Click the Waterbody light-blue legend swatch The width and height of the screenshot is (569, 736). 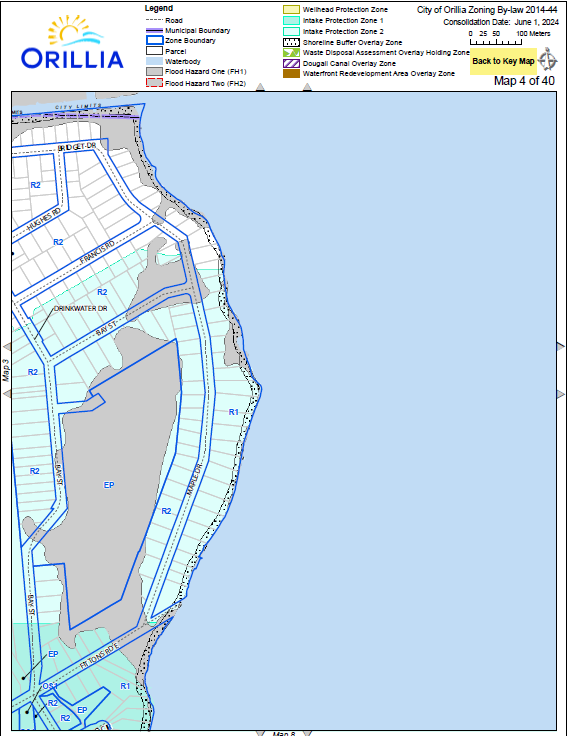click(154, 61)
